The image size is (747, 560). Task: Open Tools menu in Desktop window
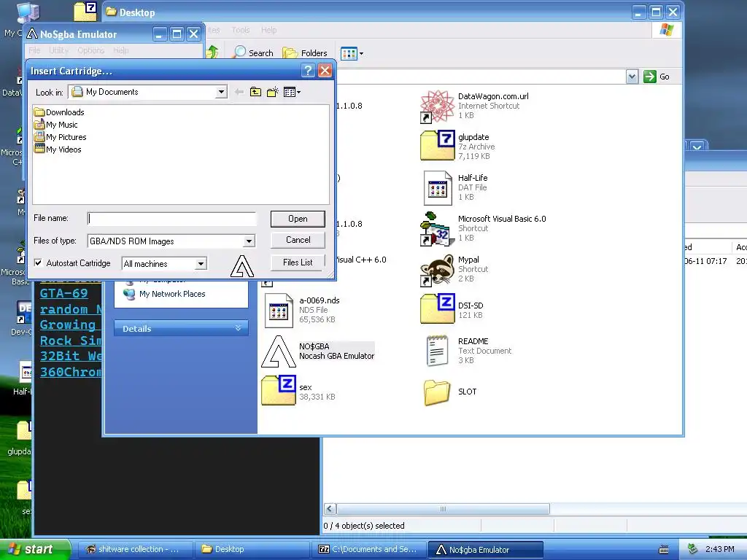241,30
